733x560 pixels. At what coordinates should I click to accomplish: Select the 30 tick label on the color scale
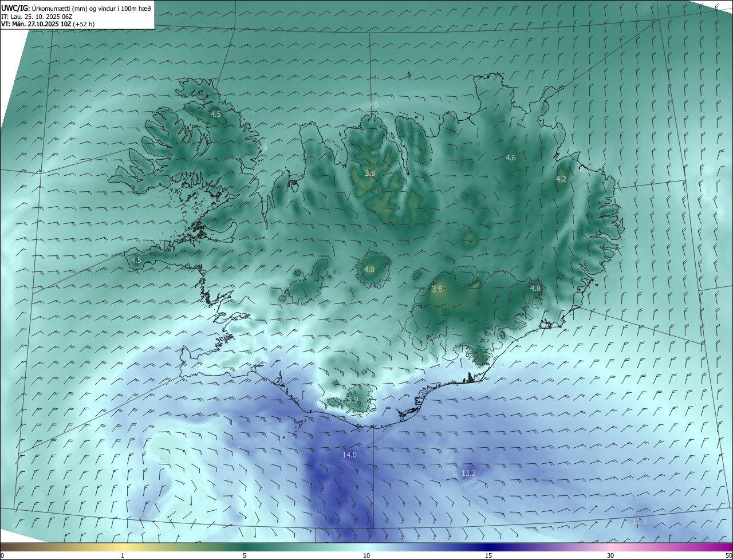[610, 555]
